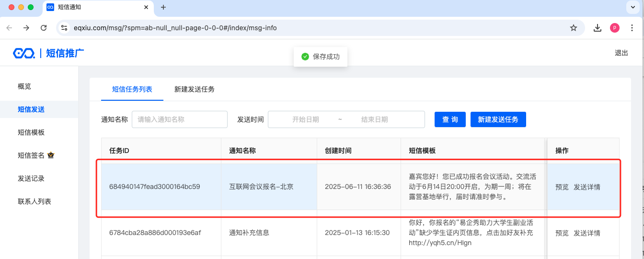Open Chrome three-dot menu
Viewport: 644px width, 259px height.
(x=631, y=28)
